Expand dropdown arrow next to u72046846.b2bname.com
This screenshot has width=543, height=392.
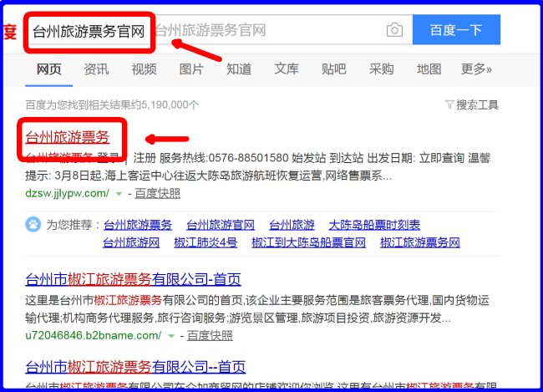(x=171, y=336)
